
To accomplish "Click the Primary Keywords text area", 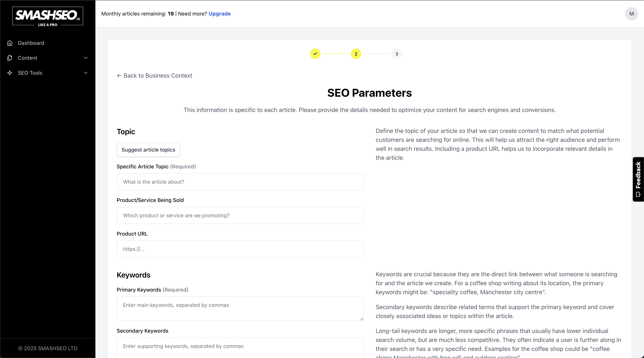I will (240, 309).
